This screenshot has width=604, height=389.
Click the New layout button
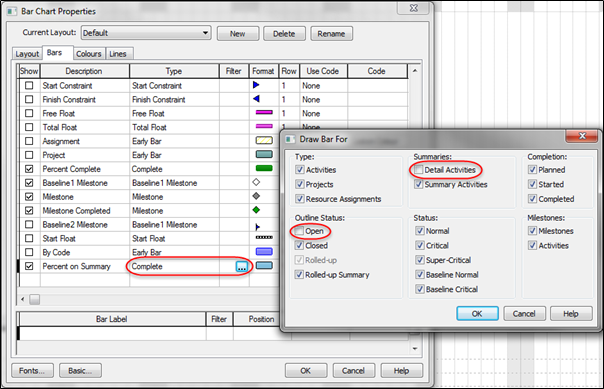click(x=238, y=34)
